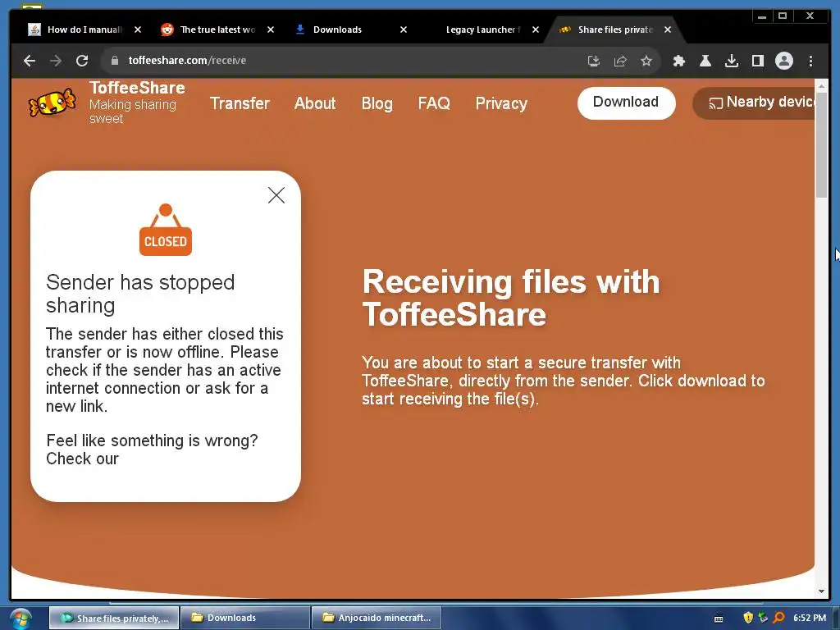Click the network tray icon
840x630 pixels.
click(x=763, y=618)
